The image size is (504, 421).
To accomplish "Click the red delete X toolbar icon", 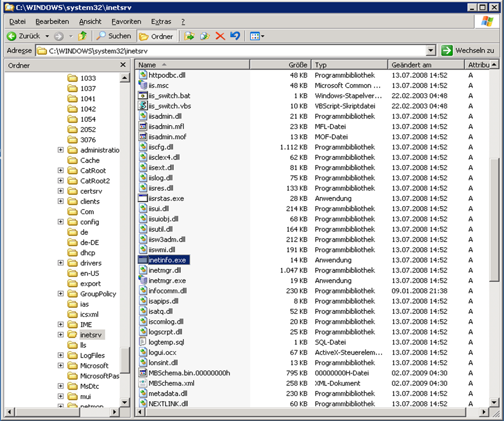I will tap(220, 36).
